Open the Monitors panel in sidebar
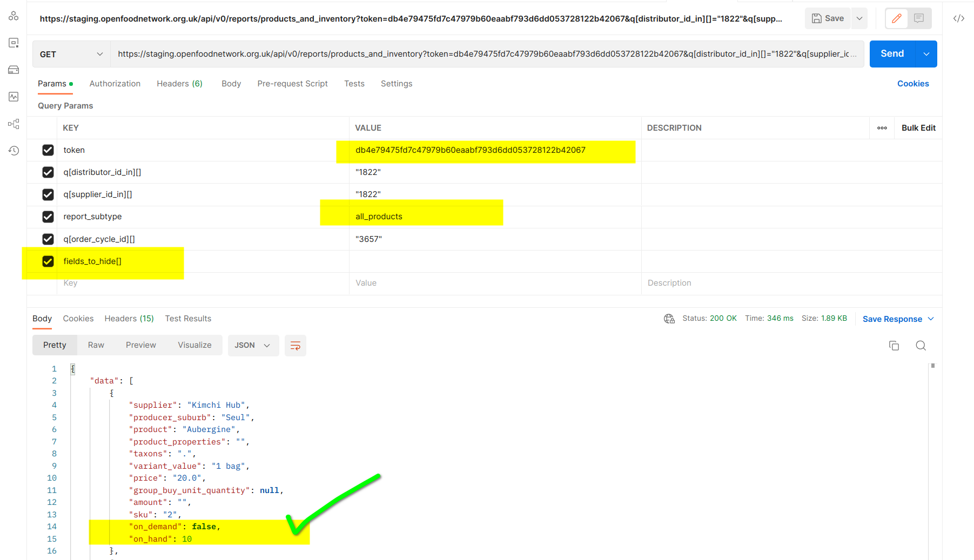 point(14,97)
